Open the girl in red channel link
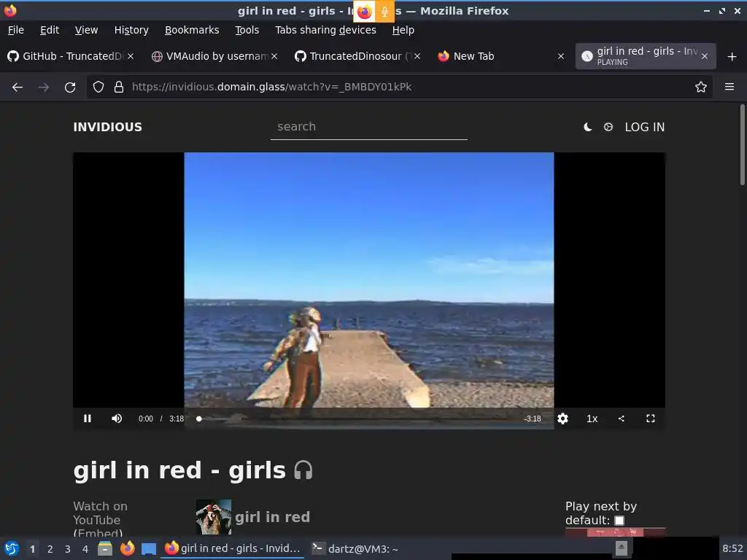The height and width of the screenshot is (560, 747). pyautogui.click(x=273, y=517)
